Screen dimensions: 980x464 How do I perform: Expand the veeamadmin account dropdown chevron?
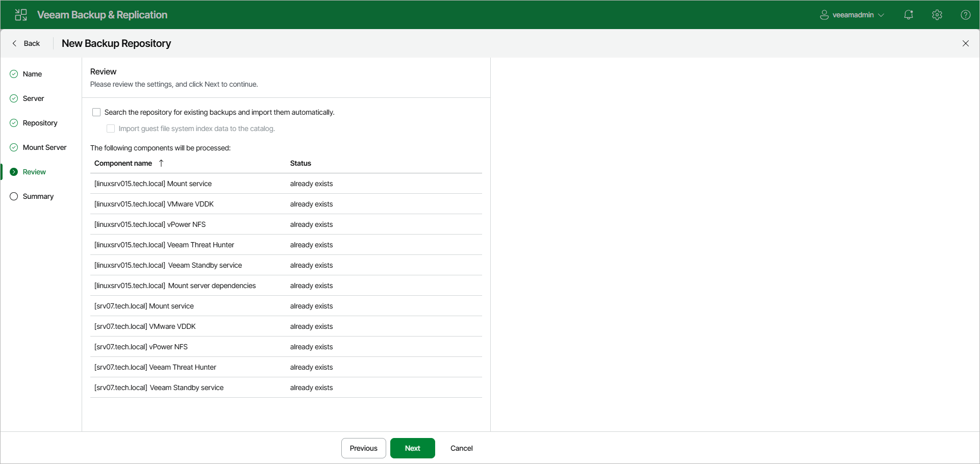881,15
